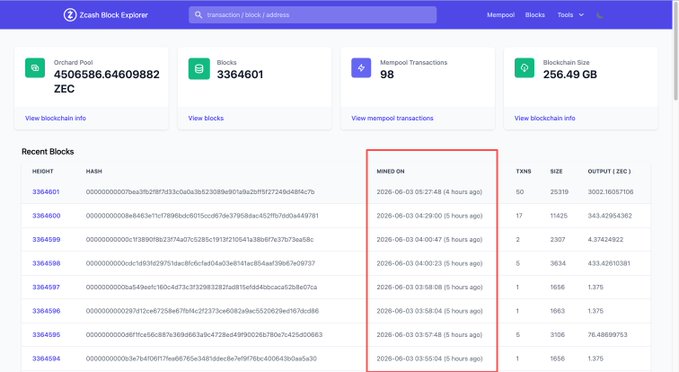Click the Orchard Pool green icon

[x=35, y=68]
